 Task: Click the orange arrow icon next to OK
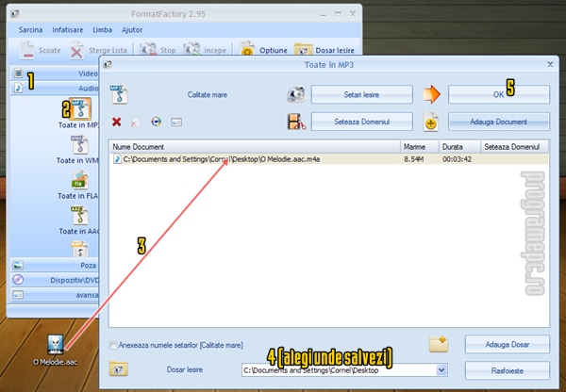click(x=432, y=94)
